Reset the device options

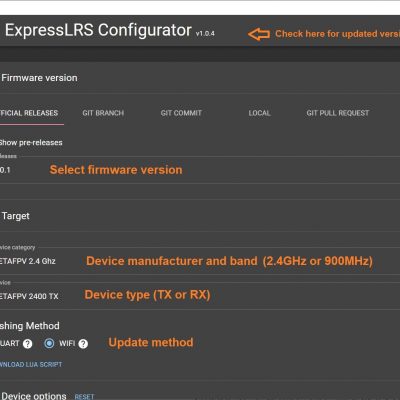(x=84, y=397)
